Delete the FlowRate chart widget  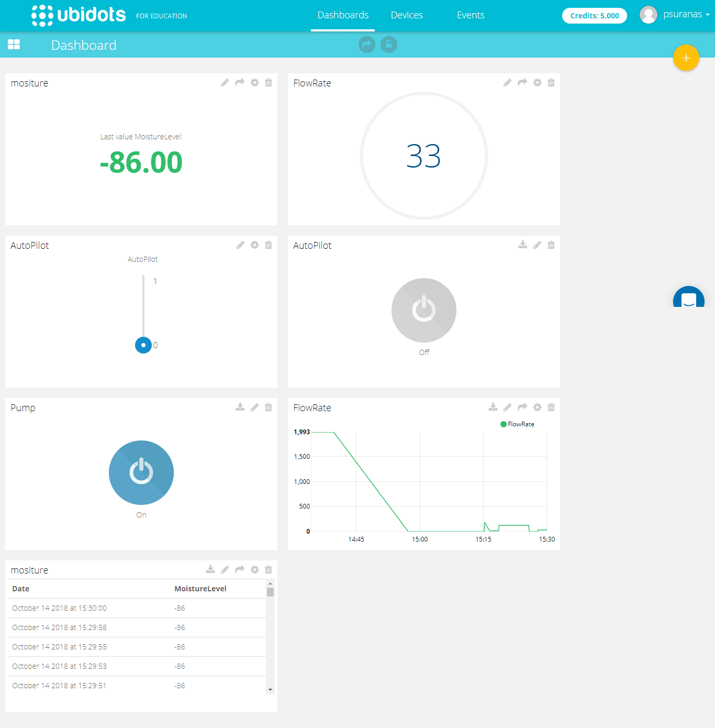(551, 407)
